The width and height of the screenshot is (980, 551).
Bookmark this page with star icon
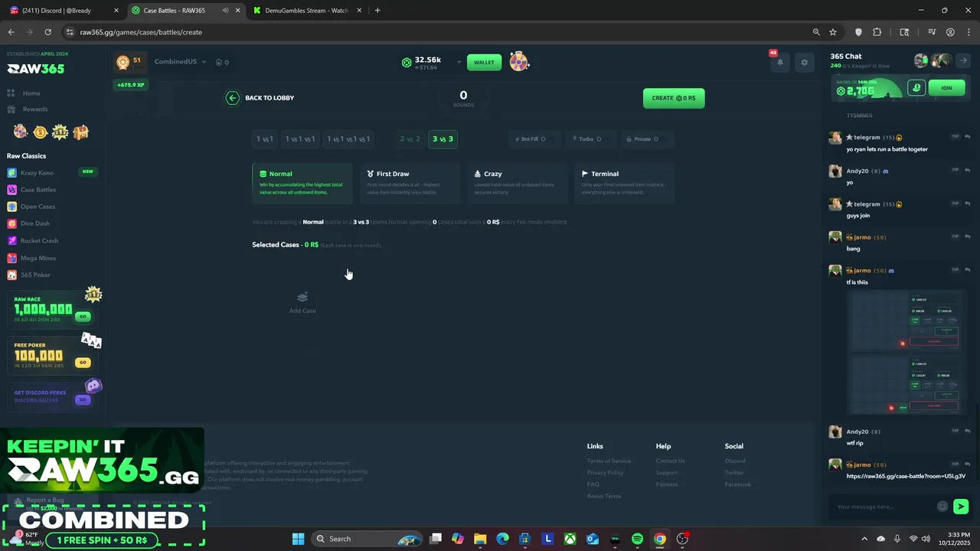click(833, 32)
